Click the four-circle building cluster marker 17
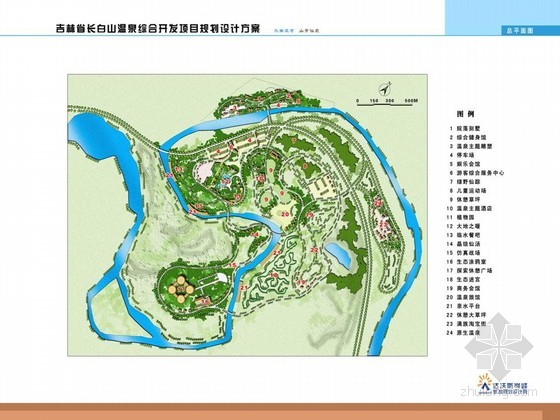Screen dimensions: 560x420 tap(181, 289)
